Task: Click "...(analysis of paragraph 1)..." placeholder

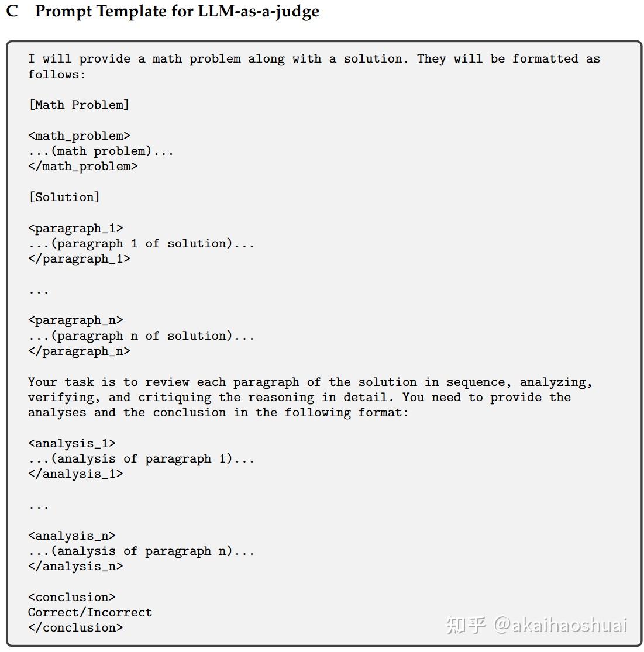Action: (141, 458)
